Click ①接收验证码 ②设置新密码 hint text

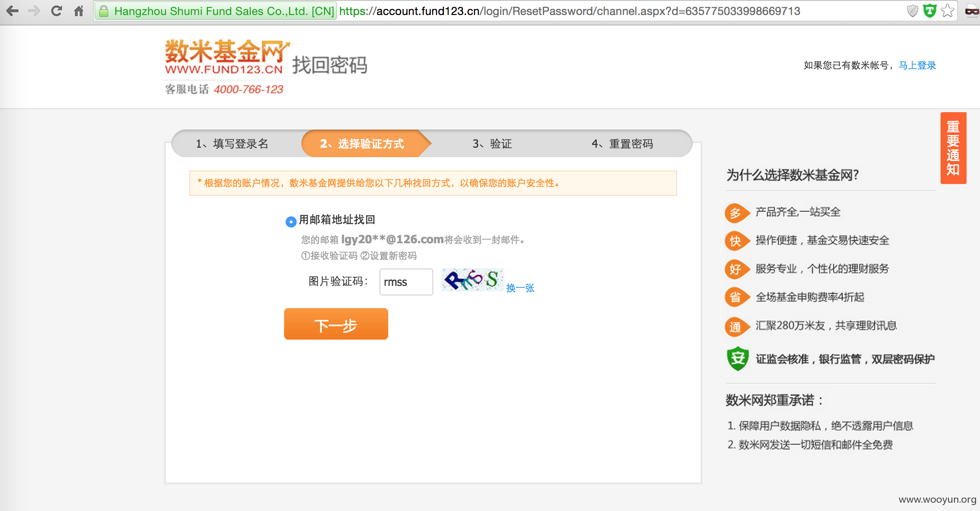(359, 256)
